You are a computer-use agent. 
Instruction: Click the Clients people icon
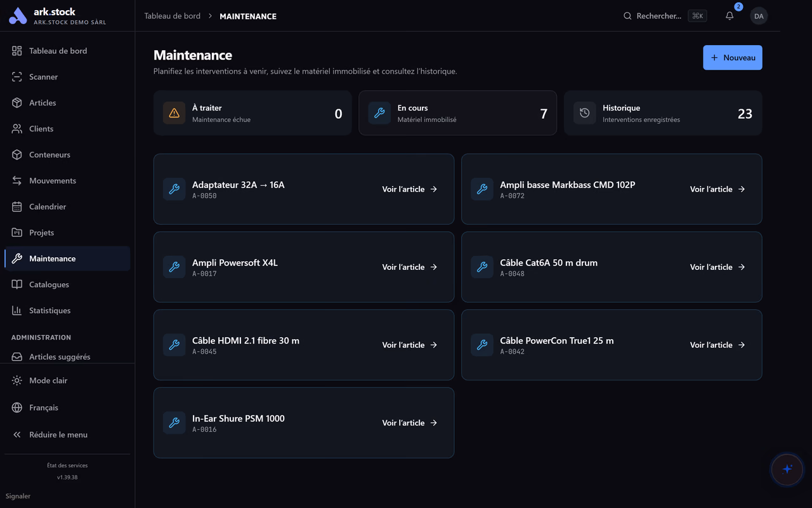(x=17, y=129)
